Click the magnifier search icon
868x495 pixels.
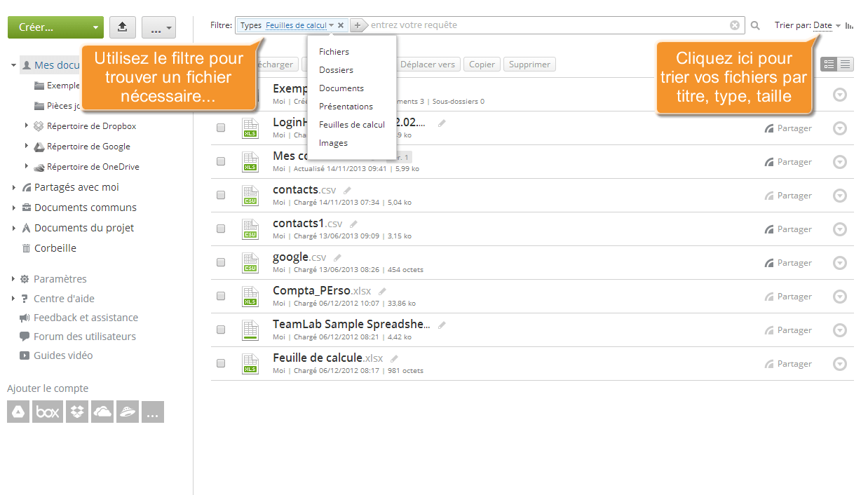[755, 25]
